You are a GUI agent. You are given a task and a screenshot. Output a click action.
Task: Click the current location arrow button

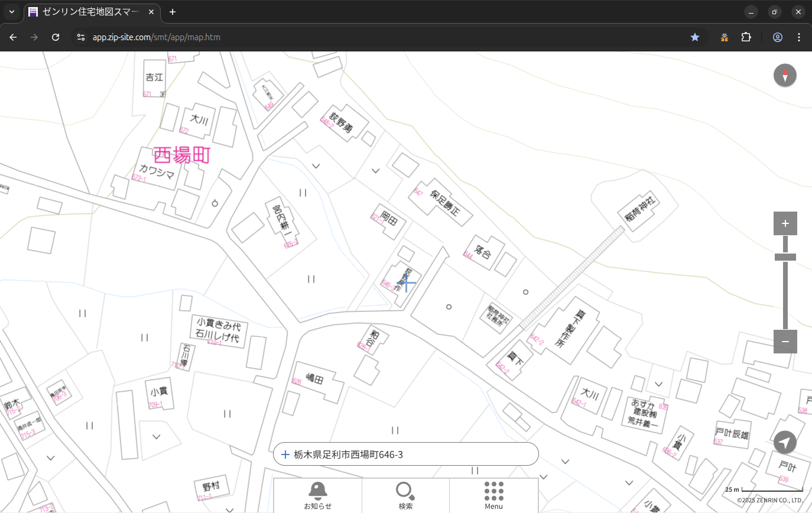(785, 443)
